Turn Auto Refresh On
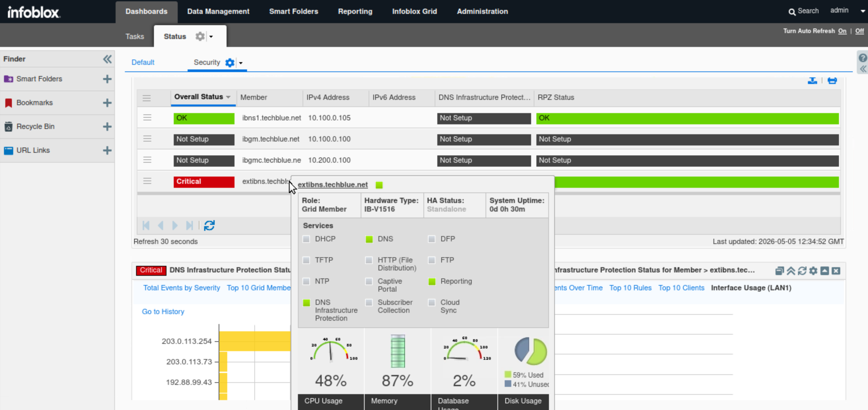 [842, 31]
